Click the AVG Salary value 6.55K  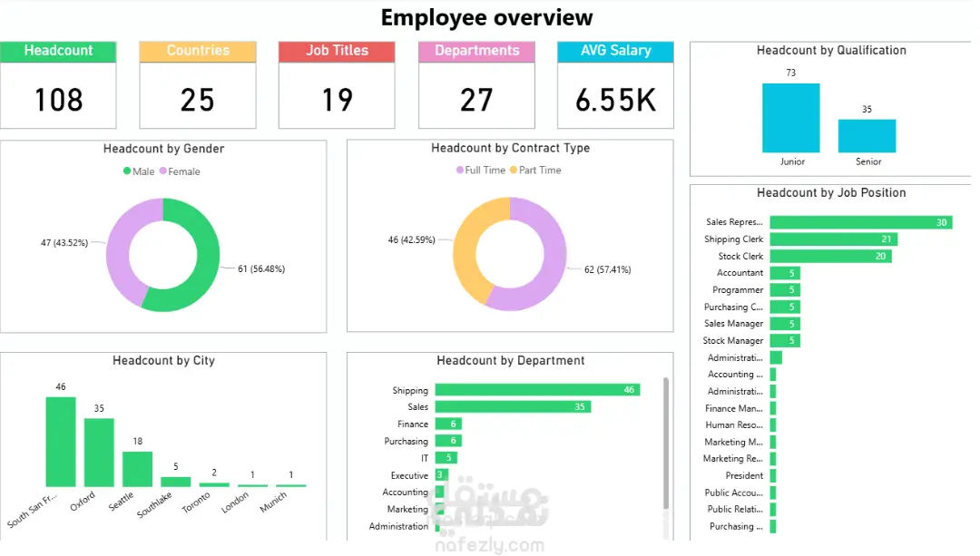click(615, 100)
